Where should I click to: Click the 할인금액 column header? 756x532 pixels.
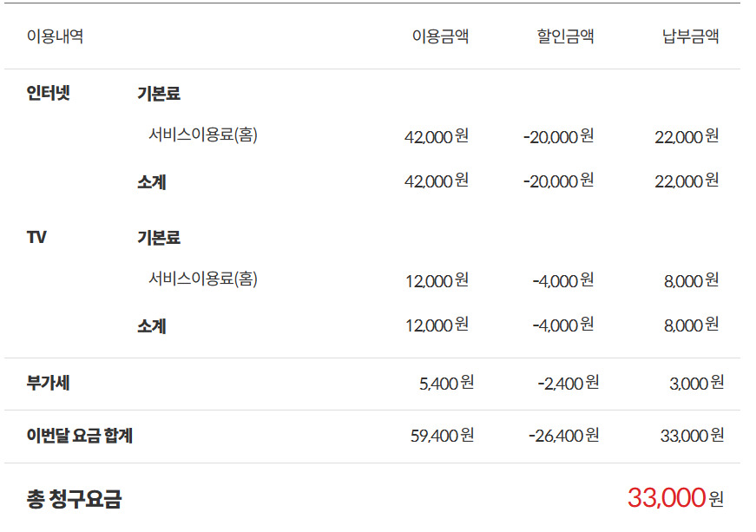pyautogui.click(x=565, y=36)
